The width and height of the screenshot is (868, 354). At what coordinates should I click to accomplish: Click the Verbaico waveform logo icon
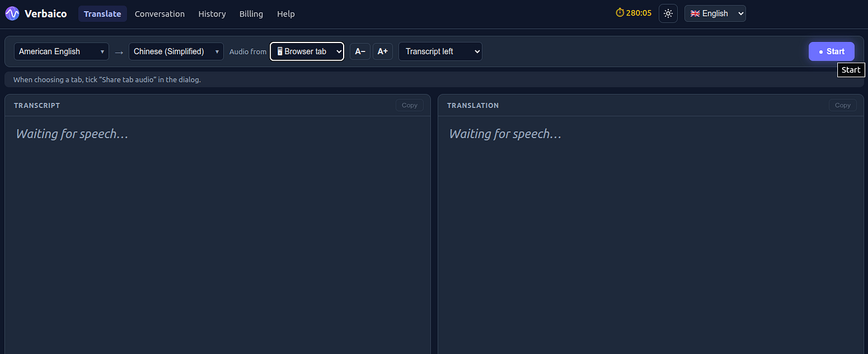coord(12,14)
